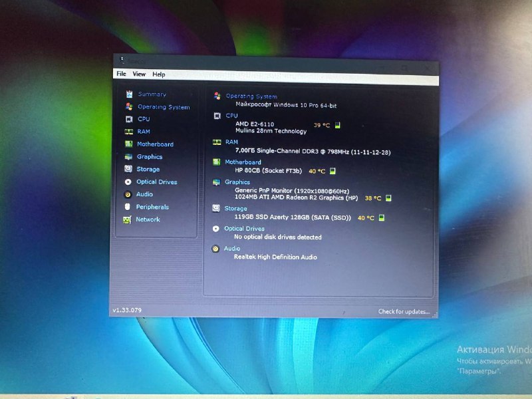Click RAM heading in summary panel
The image size is (532, 399).
tap(231, 142)
